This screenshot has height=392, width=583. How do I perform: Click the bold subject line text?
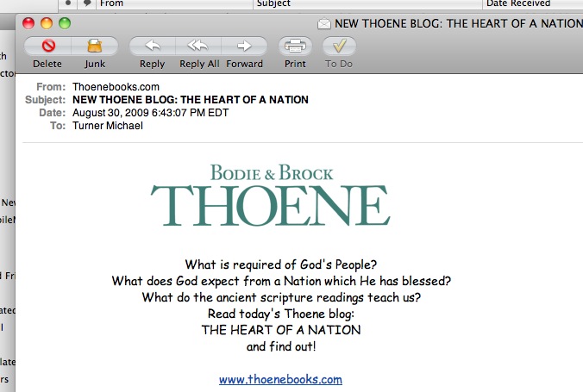pos(191,100)
